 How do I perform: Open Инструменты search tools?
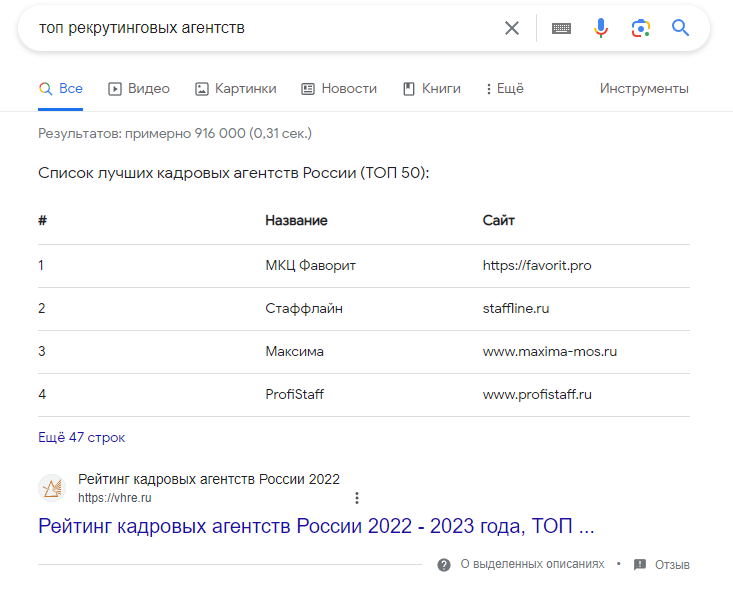644,88
